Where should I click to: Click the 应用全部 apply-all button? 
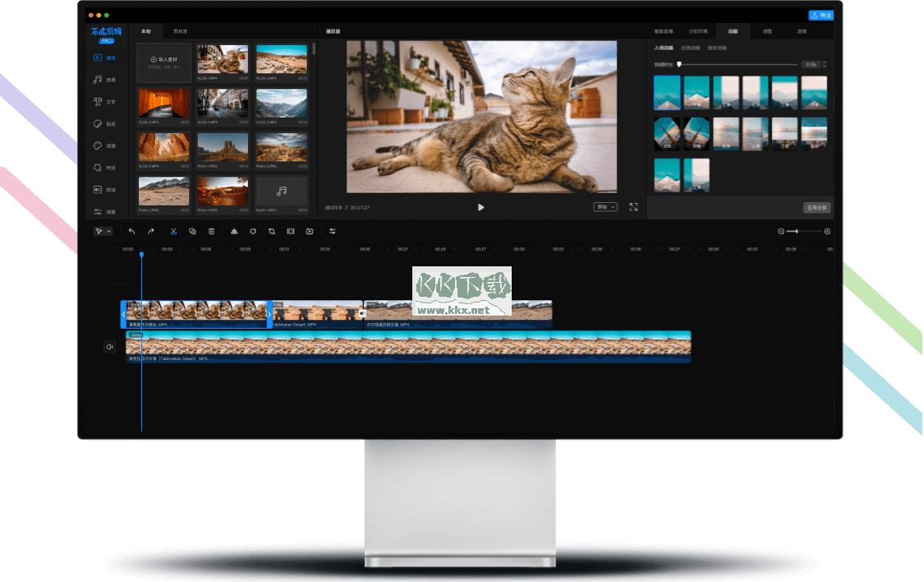point(816,208)
